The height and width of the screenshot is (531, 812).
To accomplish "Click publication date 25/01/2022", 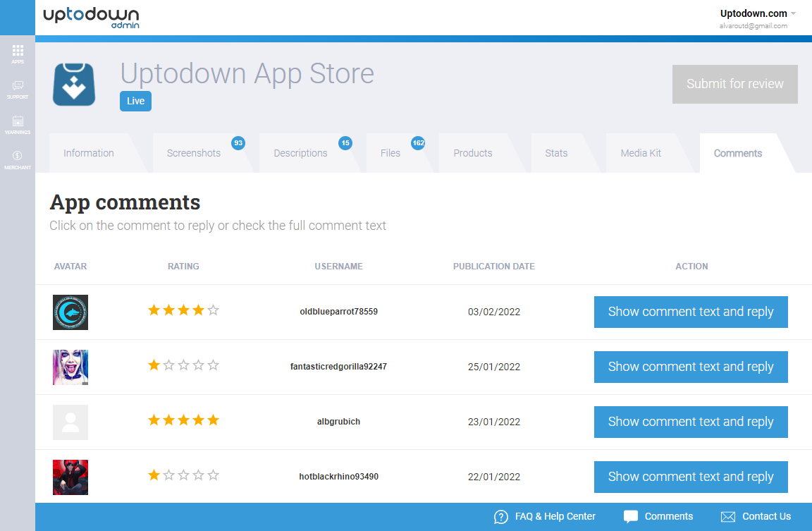I will [x=494, y=367].
